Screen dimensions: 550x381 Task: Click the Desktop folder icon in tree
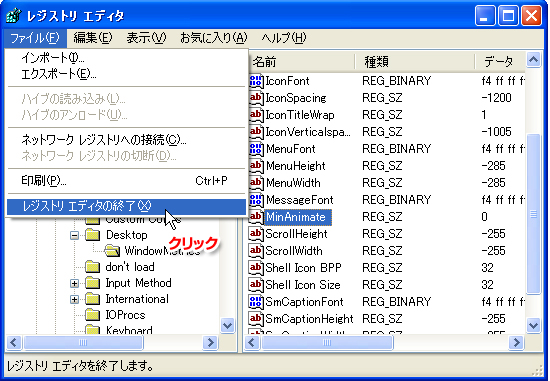tap(93, 235)
